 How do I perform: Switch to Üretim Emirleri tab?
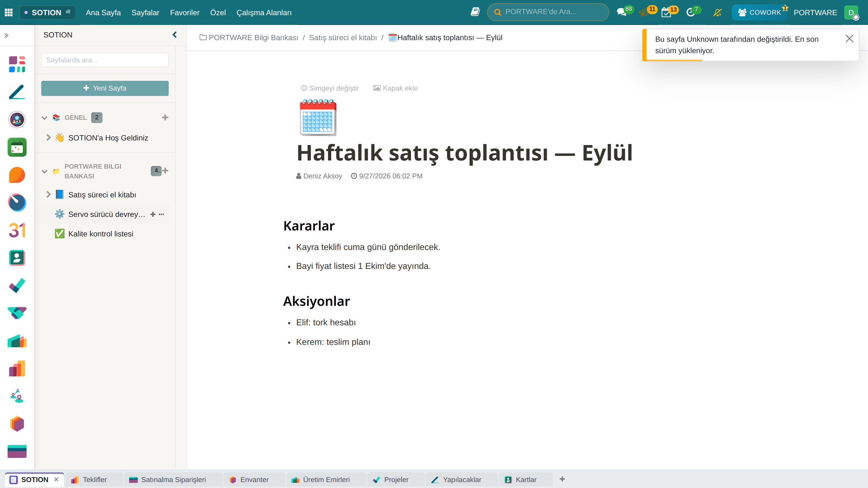(x=326, y=480)
